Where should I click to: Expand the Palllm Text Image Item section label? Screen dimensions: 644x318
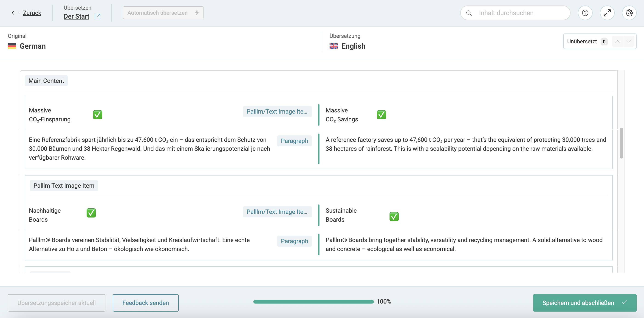point(64,186)
